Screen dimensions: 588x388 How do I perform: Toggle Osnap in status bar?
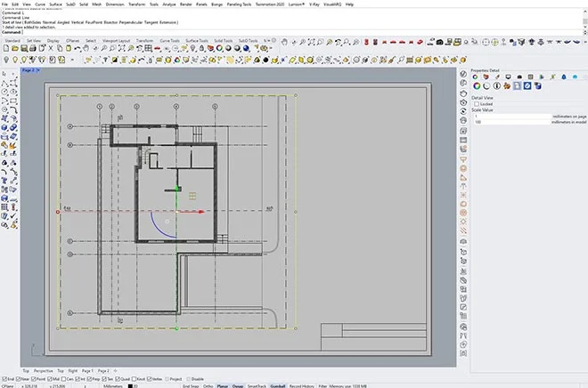click(237, 385)
